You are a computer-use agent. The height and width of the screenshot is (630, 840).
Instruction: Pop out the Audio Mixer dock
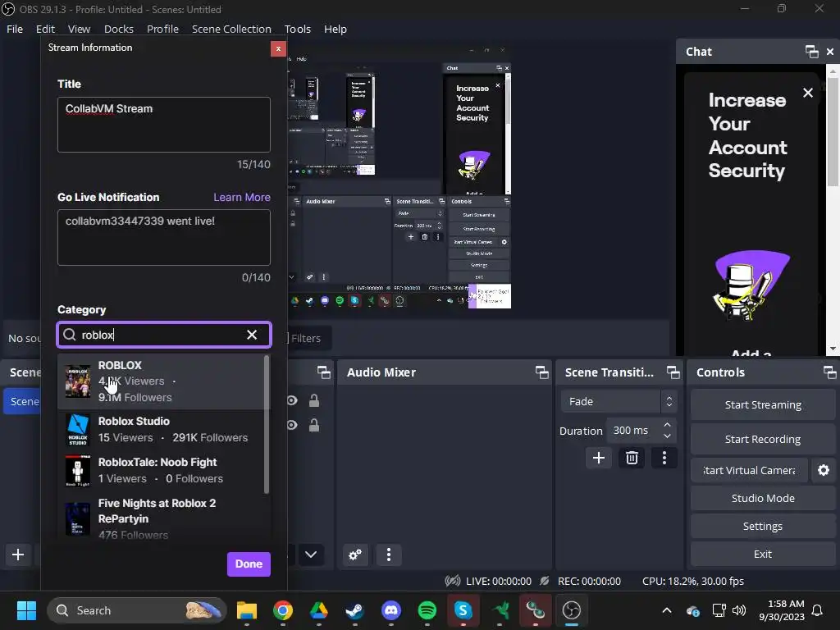point(541,372)
